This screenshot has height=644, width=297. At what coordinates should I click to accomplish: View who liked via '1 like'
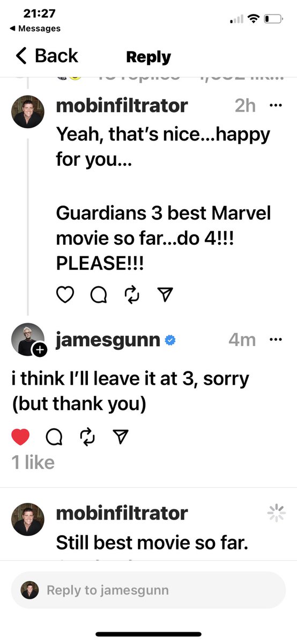point(33,462)
